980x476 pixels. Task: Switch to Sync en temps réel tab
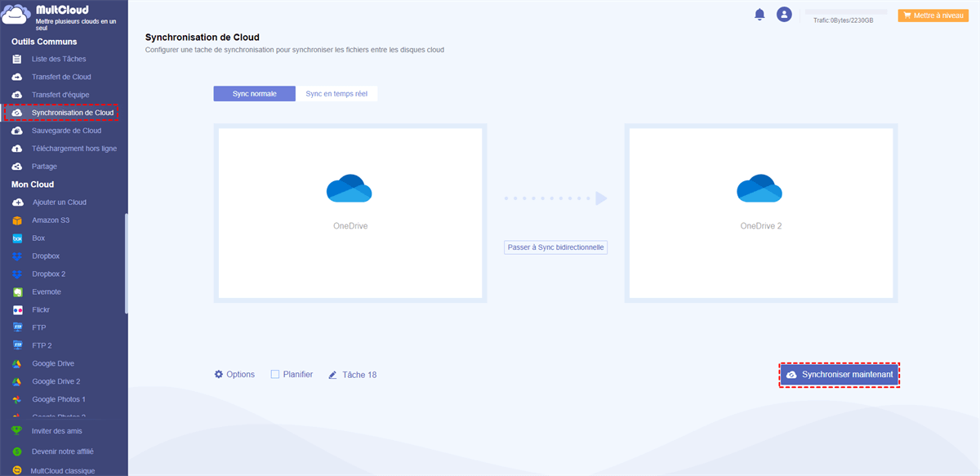pos(336,94)
